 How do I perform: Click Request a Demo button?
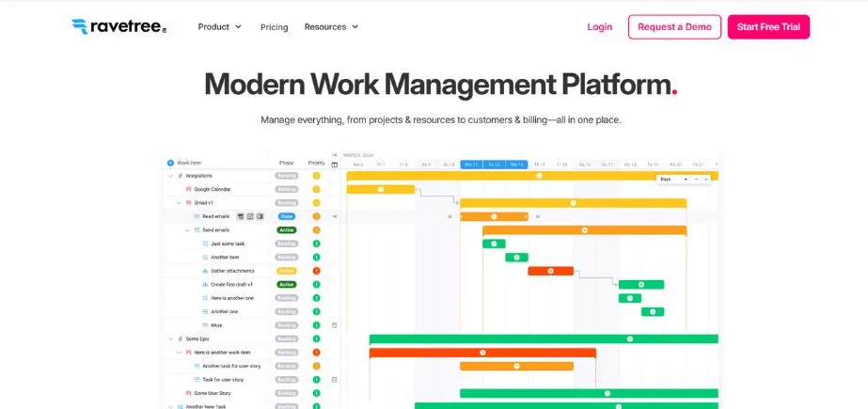(674, 26)
